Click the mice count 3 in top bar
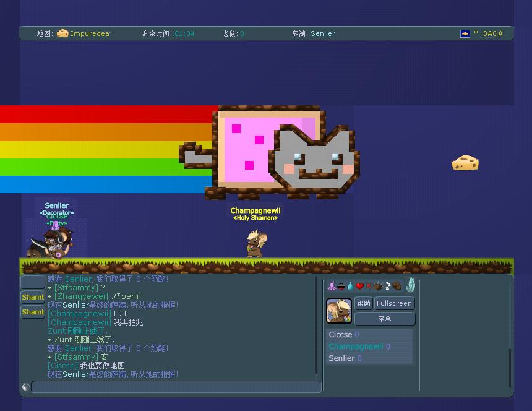Image resolution: width=532 pixels, height=411 pixels. (x=242, y=33)
